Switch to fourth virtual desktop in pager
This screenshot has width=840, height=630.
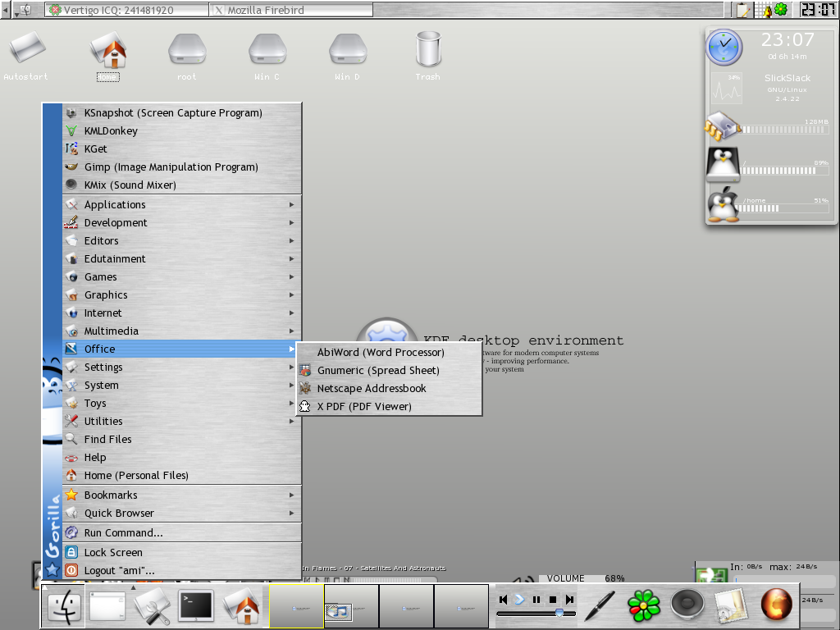coord(461,606)
